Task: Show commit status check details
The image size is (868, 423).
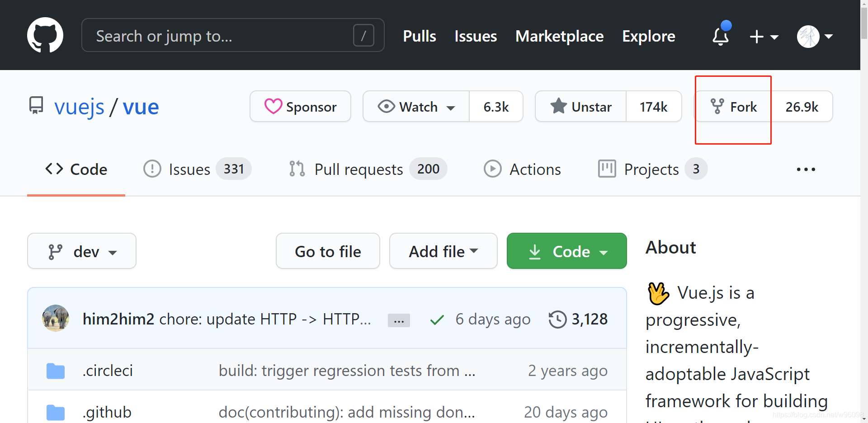Action: (x=437, y=320)
